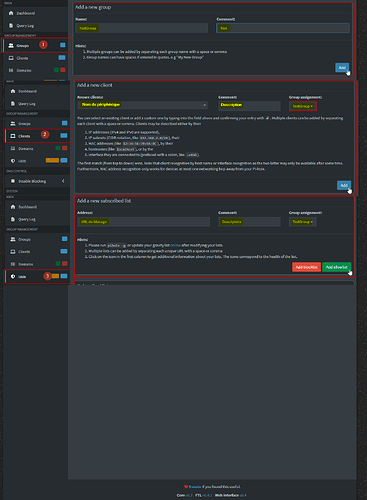Screen dimensions: 367x500
Task: Click the active Clients laptop icon marked step 2
Action: tap(13, 136)
